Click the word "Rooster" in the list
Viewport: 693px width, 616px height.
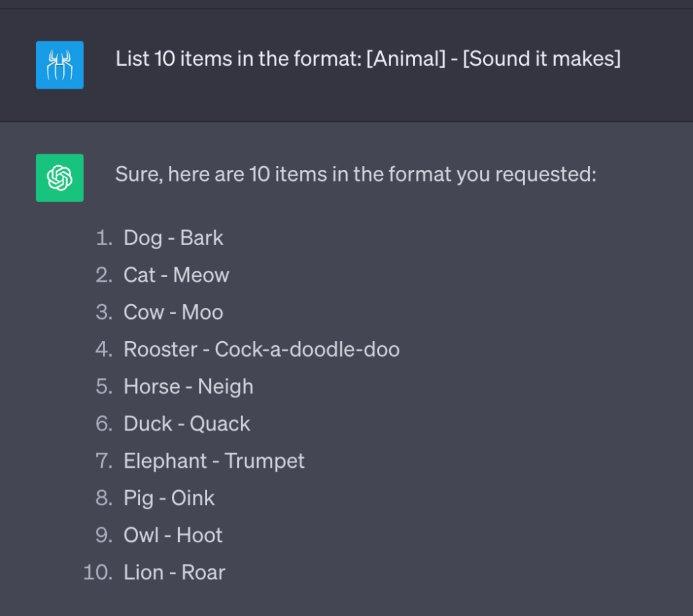(x=160, y=349)
